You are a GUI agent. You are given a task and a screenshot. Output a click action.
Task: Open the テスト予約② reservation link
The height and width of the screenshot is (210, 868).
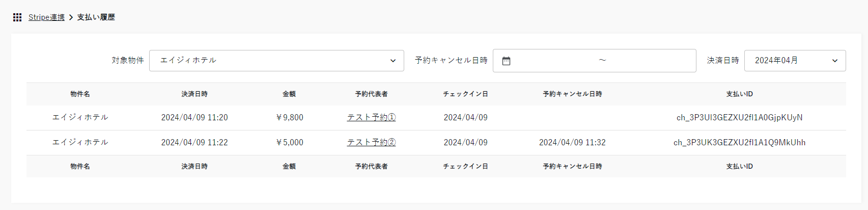point(371,143)
